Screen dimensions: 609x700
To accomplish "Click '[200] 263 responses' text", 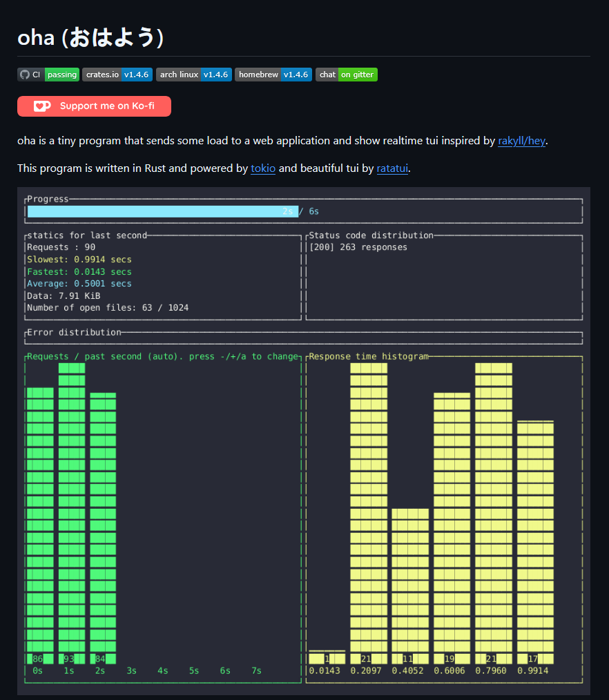I will click(358, 247).
